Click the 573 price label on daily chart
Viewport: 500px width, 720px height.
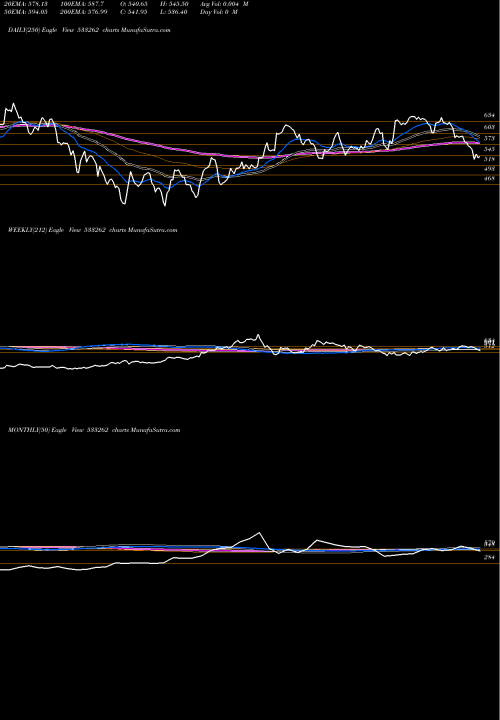point(489,138)
